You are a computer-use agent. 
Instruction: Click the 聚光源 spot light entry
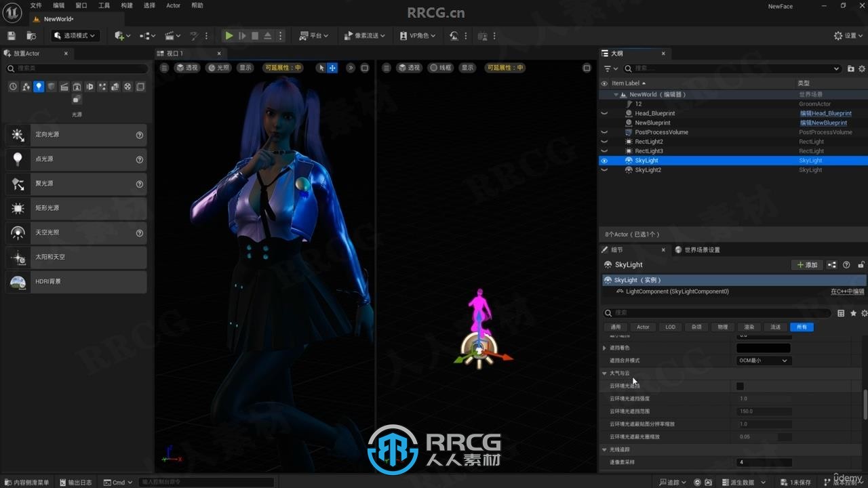(x=76, y=184)
